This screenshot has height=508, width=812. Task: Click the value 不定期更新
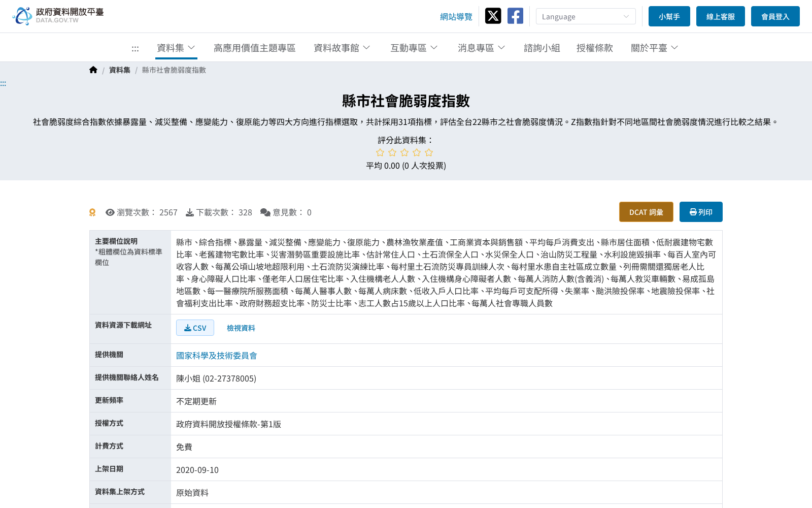tap(196, 401)
